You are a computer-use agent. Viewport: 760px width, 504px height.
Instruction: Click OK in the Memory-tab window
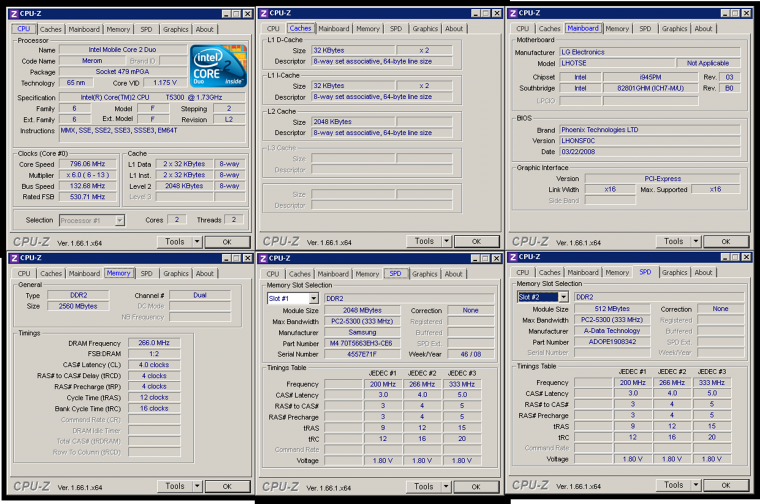pos(227,486)
